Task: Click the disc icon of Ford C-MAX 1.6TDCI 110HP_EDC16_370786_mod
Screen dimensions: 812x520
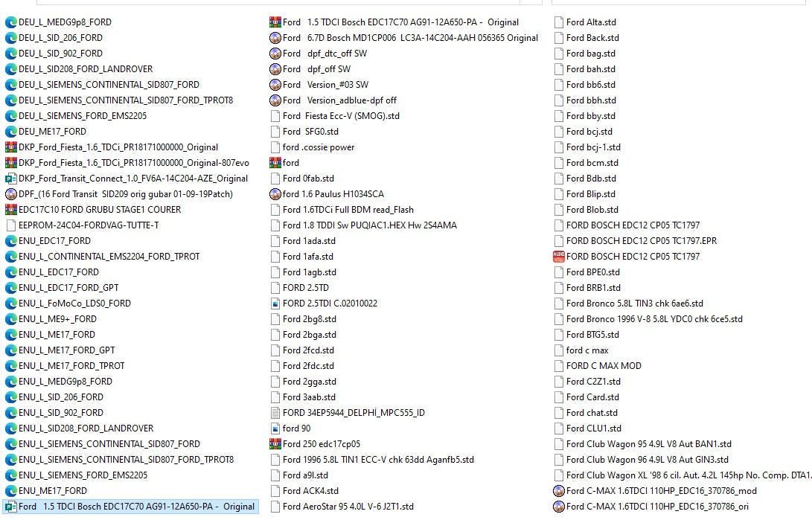Action: pos(559,491)
